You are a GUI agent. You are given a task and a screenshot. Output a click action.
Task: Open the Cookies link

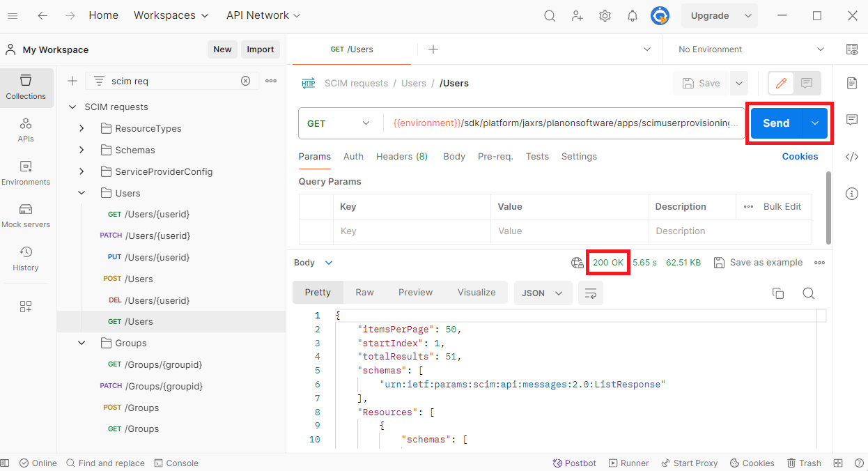[800, 156]
